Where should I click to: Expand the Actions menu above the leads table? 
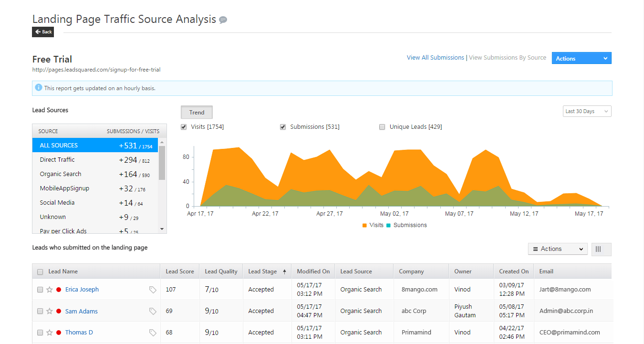click(557, 249)
